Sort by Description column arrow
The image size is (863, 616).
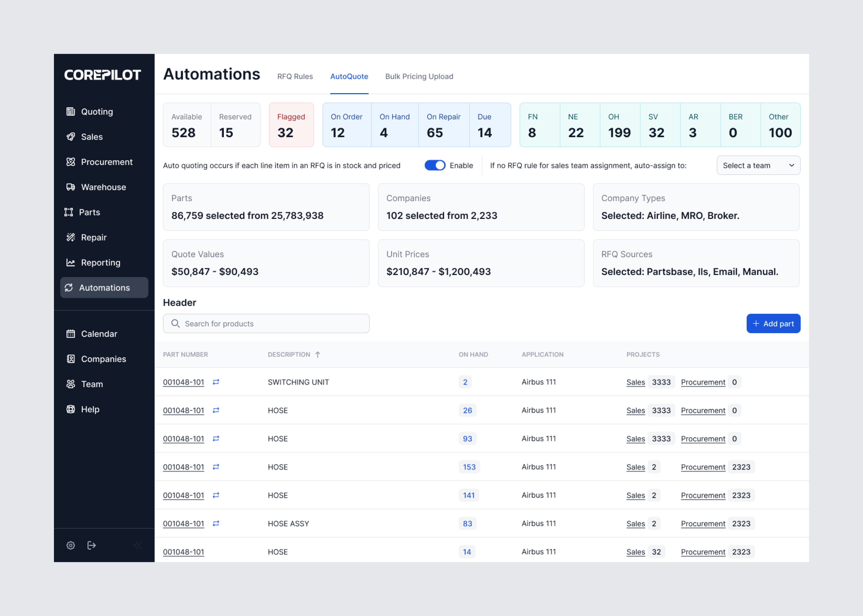tap(318, 354)
